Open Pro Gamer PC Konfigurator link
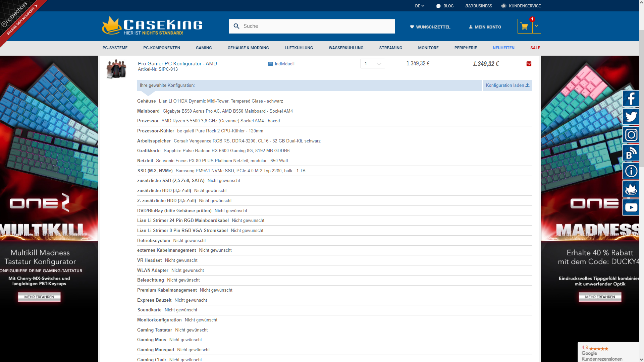This screenshot has width=644, height=362. pos(177,64)
